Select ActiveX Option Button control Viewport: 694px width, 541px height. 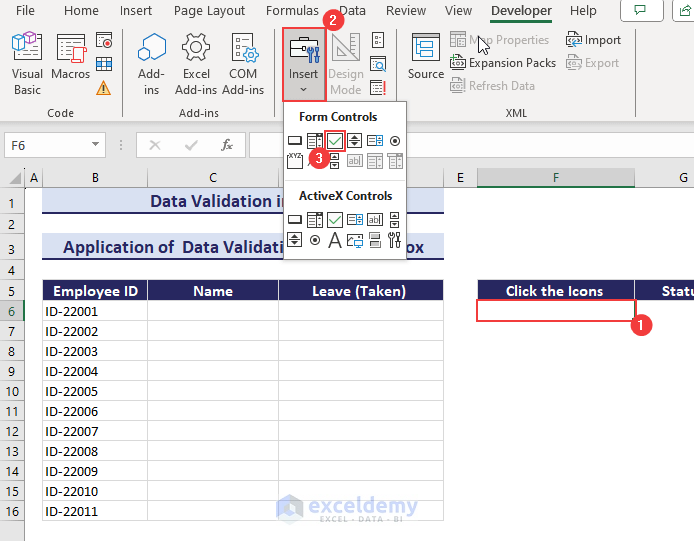[315, 240]
